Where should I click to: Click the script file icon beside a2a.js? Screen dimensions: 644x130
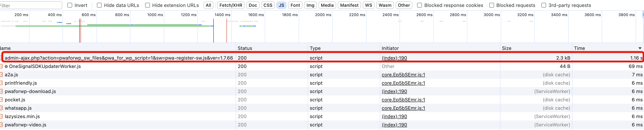[x=1, y=75]
